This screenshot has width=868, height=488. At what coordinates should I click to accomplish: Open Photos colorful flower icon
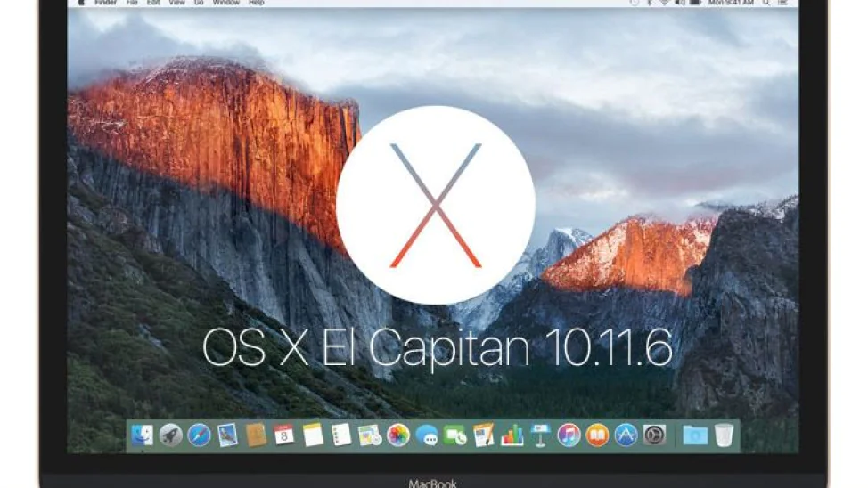click(398, 435)
